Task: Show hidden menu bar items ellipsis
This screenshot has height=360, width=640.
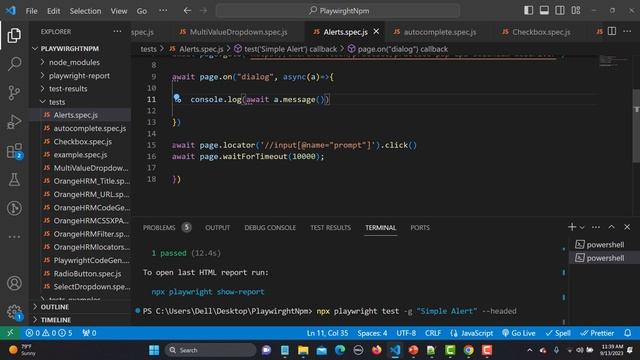Action: click(163, 11)
